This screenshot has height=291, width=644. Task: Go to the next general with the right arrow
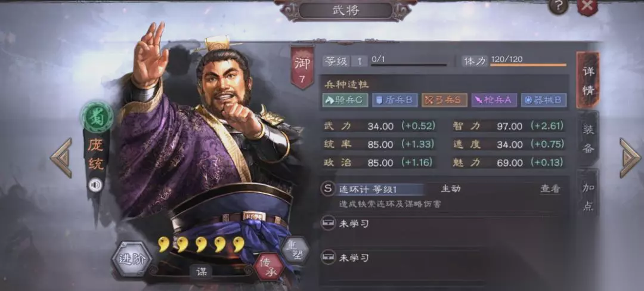630,158
